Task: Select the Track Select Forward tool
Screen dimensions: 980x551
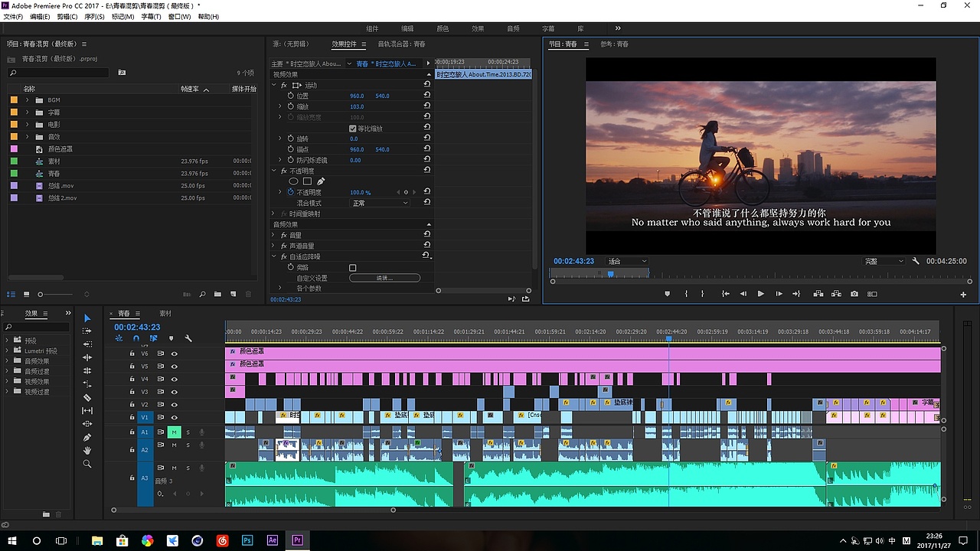Action: 87,331
